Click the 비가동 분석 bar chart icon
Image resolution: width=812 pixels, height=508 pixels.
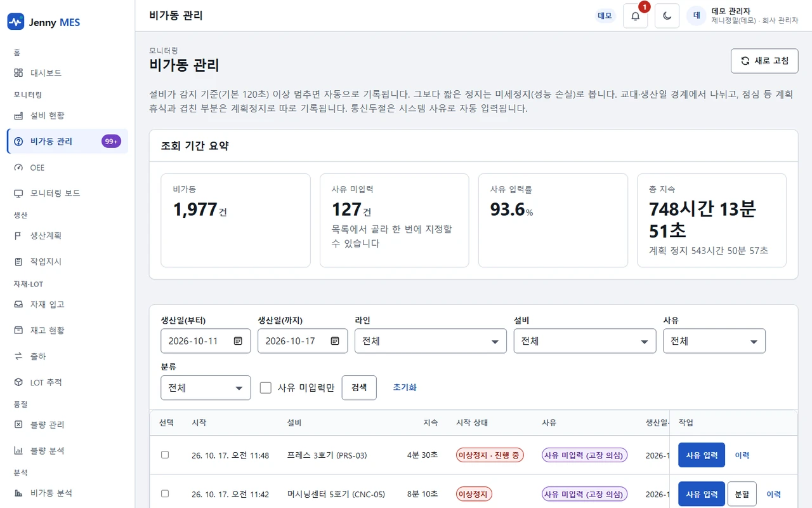click(x=18, y=493)
